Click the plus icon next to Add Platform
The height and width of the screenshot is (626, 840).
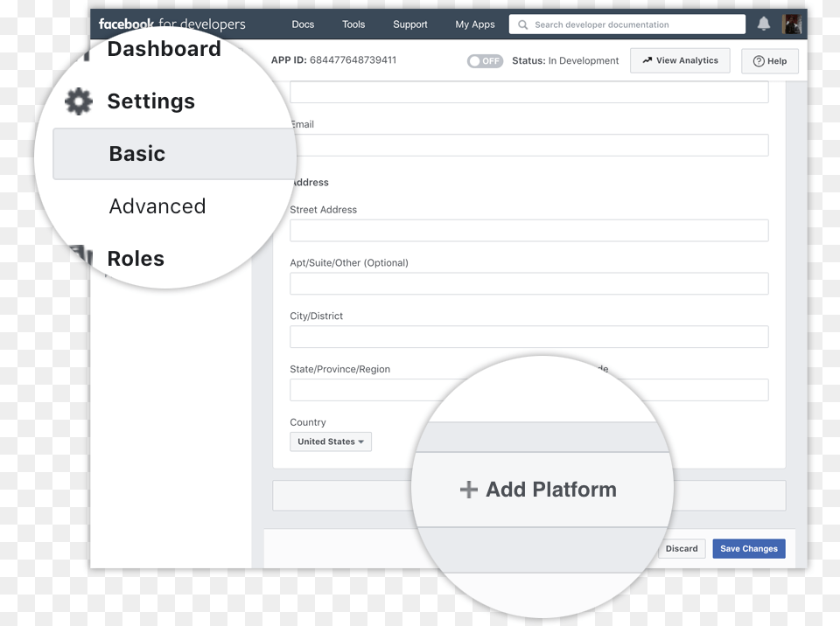coord(470,490)
